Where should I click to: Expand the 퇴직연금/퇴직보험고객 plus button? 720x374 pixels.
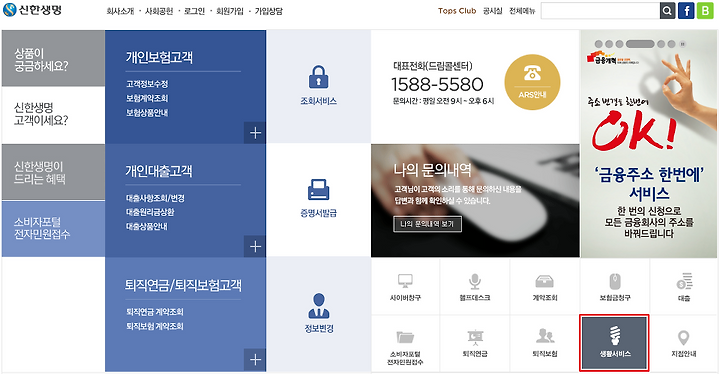tap(255, 360)
